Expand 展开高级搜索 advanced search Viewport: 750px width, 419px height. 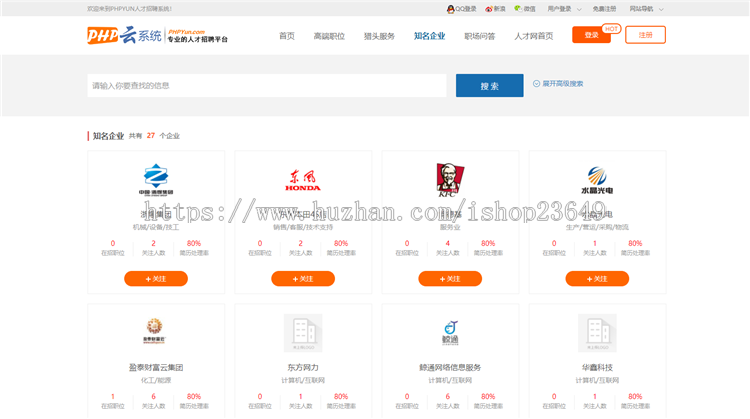click(562, 84)
